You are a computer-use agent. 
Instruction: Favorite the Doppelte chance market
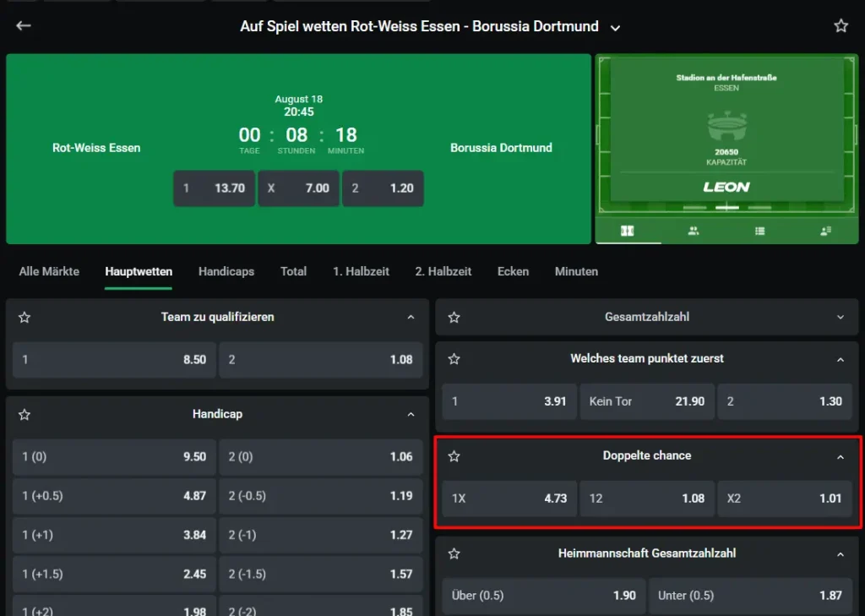(x=454, y=456)
